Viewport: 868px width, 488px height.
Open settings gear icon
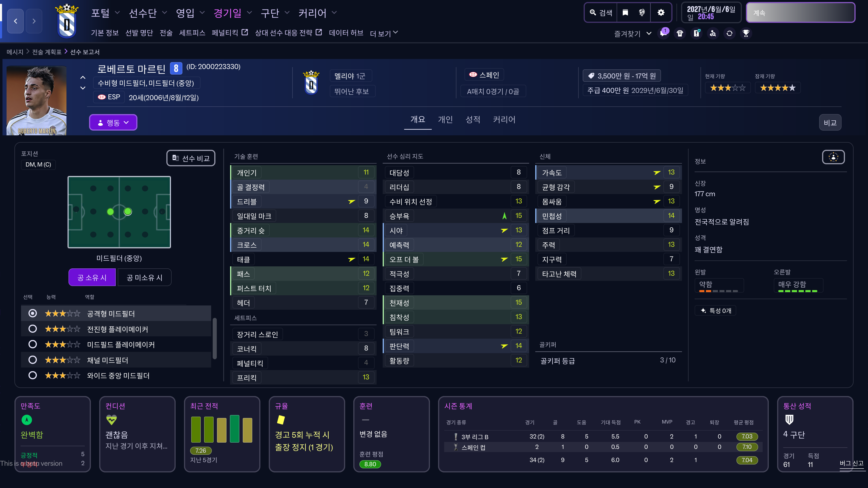(x=661, y=12)
